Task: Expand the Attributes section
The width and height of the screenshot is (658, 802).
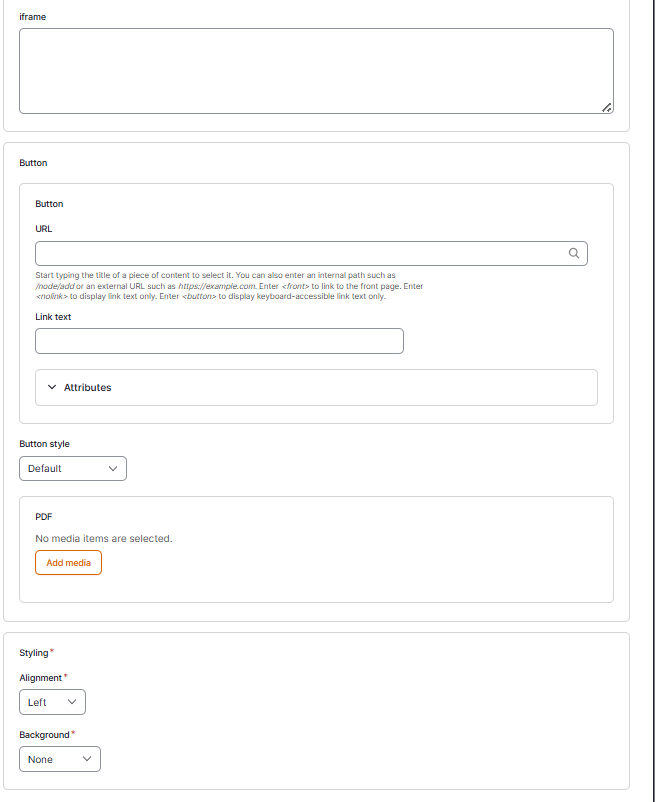Action: tap(316, 388)
